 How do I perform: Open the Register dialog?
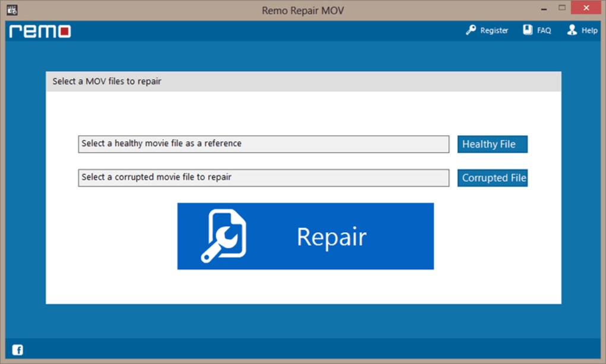click(x=493, y=30)
